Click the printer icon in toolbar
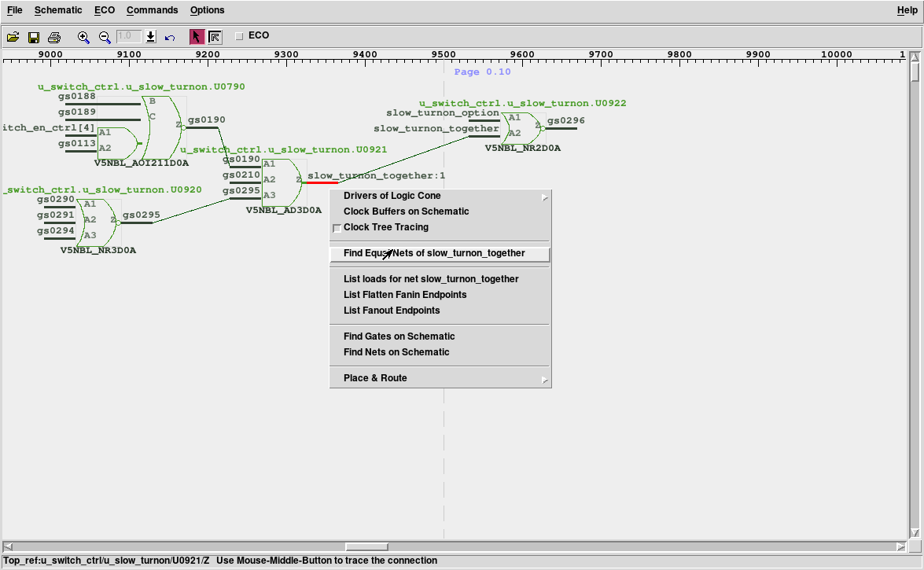The image size is (924, 570). click(x=54, y=37)
